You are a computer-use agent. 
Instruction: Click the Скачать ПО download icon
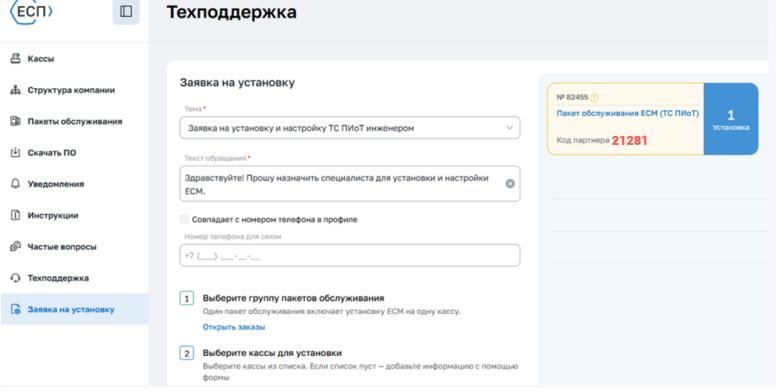point(15,152)
